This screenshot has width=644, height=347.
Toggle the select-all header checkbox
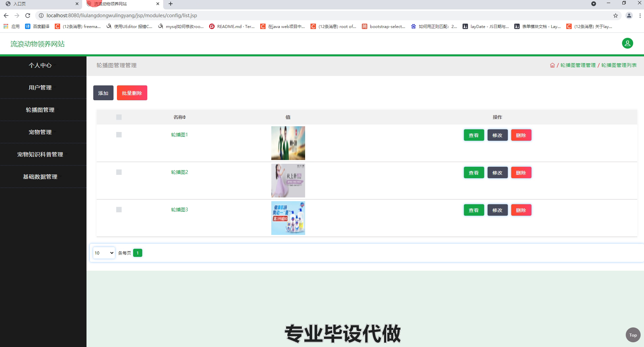pos(119,117)
